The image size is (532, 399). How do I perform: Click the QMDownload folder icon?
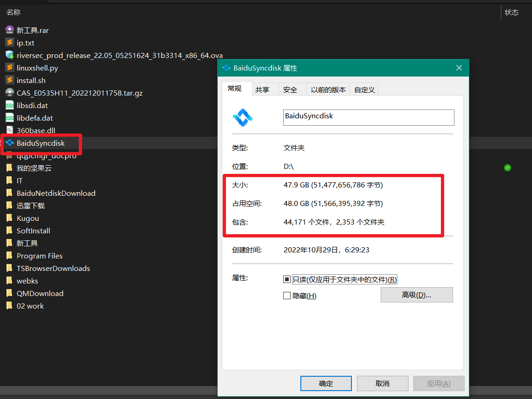coord(9,293)
